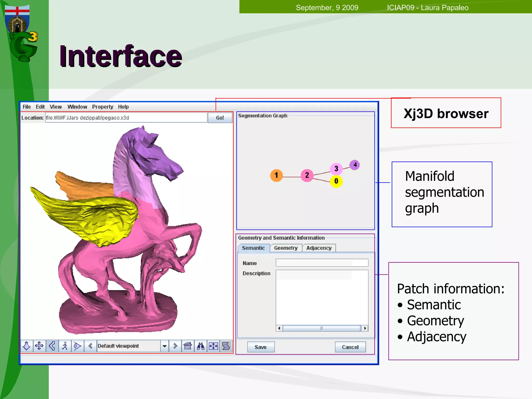Click the Save button
This screenshot has width=532, height=399.
click(261, 347)
